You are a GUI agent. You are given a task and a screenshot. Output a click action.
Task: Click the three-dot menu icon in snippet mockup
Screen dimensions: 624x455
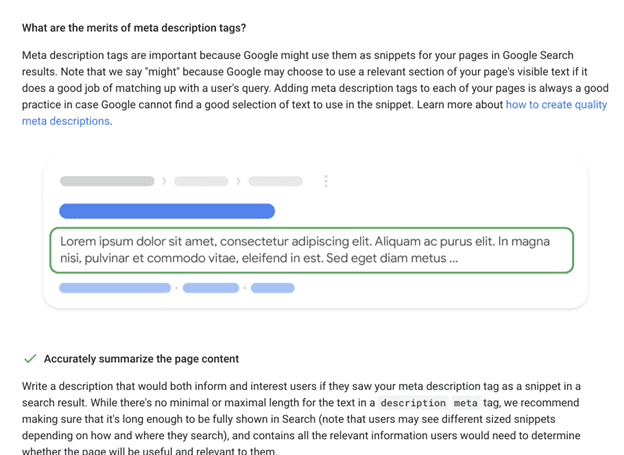pyautogui.click(x=326, y=181)
